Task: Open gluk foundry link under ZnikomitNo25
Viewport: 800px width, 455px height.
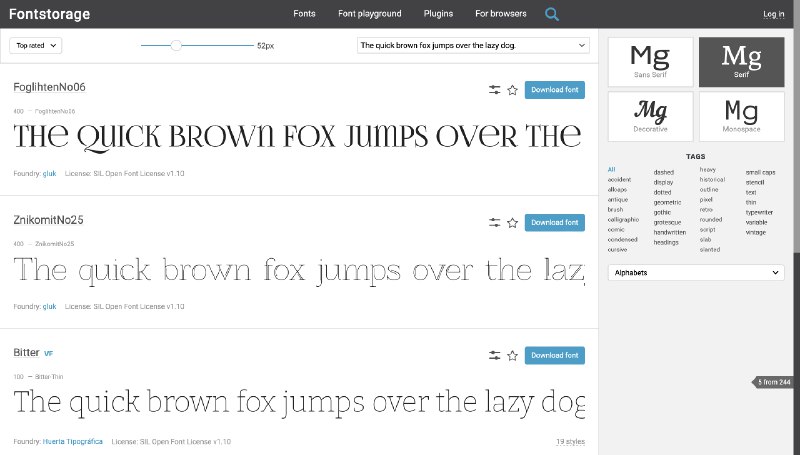Action: (49, 307)
